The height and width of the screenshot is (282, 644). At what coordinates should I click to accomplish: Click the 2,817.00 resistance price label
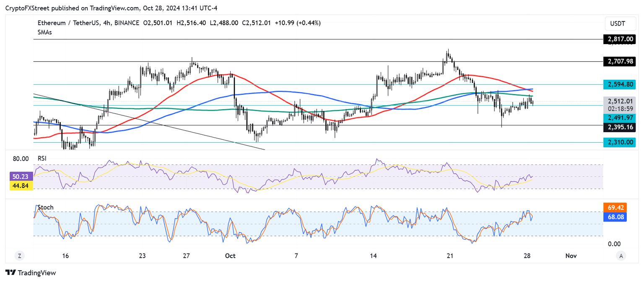tap(620, 39)
